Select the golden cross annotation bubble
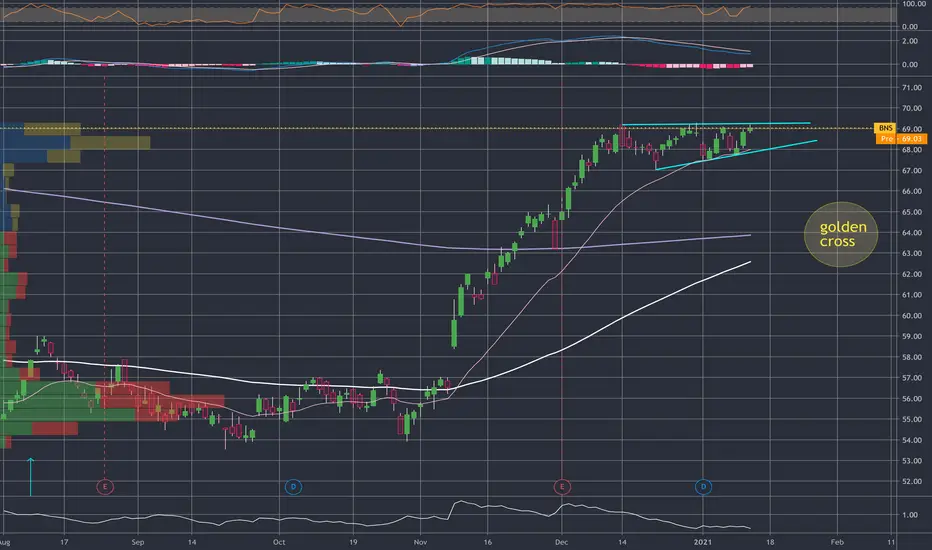The width and height of the screenshot is (932, 550). 840,234
